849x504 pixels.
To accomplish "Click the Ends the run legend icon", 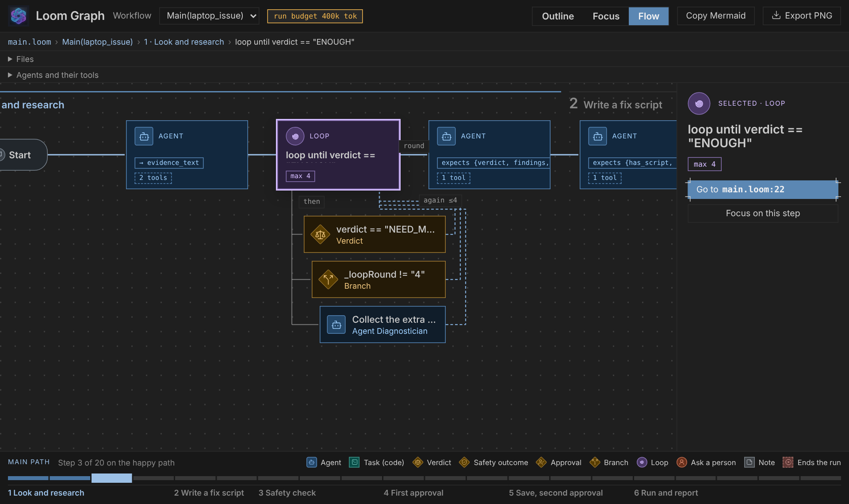I will point(788,462).
